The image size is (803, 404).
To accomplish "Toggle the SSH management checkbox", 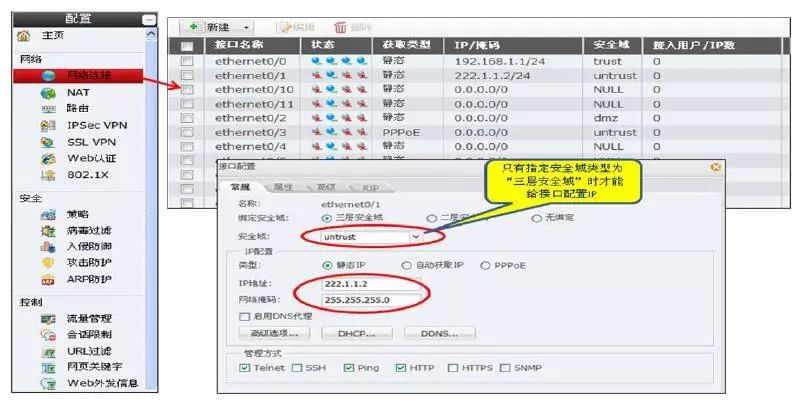I will [x=297, y=368].
